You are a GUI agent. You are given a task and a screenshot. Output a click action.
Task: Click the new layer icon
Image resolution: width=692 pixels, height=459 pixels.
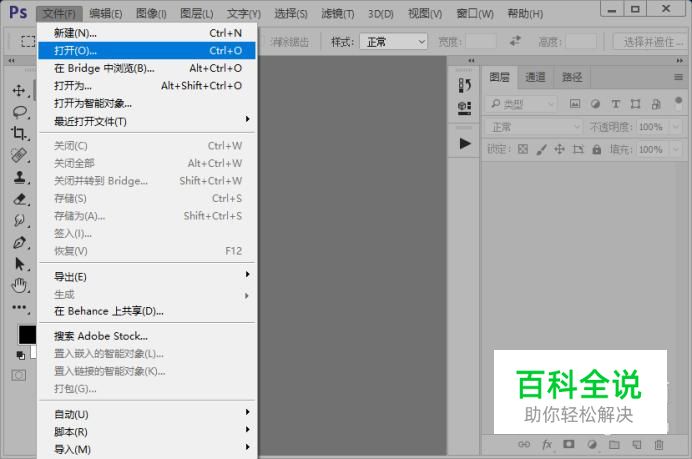click(x=637, y=444)
